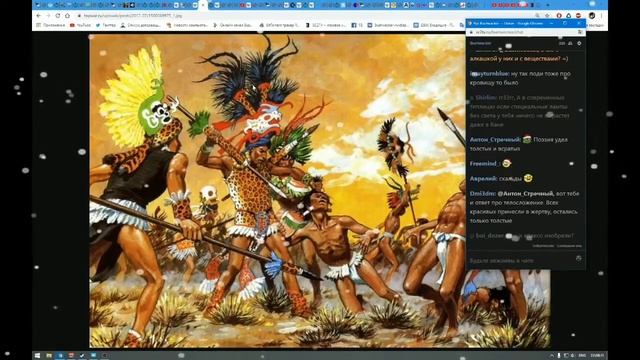Click the Aztec warriors painting
This screenshot has width=640, height=360.
pos(278,191)
